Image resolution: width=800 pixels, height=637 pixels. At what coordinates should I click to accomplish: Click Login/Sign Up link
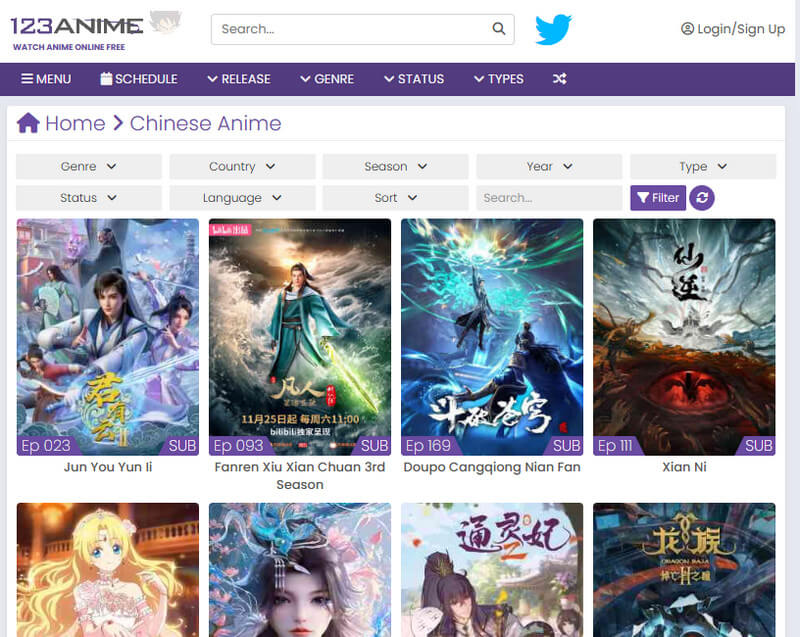(x=733, y=29)
